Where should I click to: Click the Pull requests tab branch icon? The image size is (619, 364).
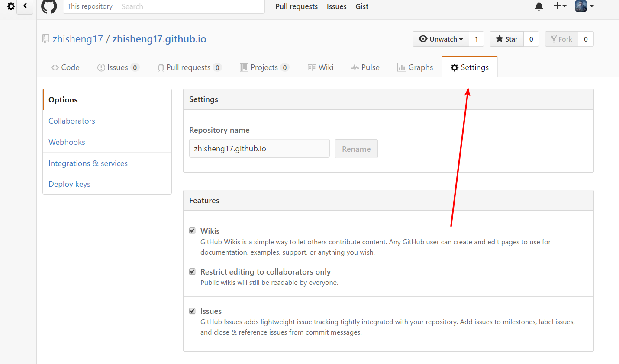[x=161, y=67]
